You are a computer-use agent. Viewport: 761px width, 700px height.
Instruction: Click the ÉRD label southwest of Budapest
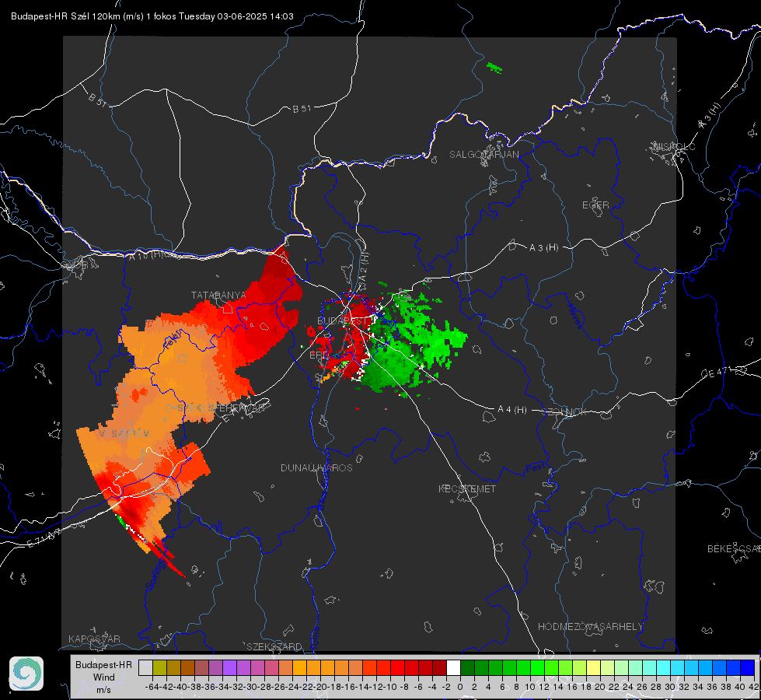click(319, 355)
